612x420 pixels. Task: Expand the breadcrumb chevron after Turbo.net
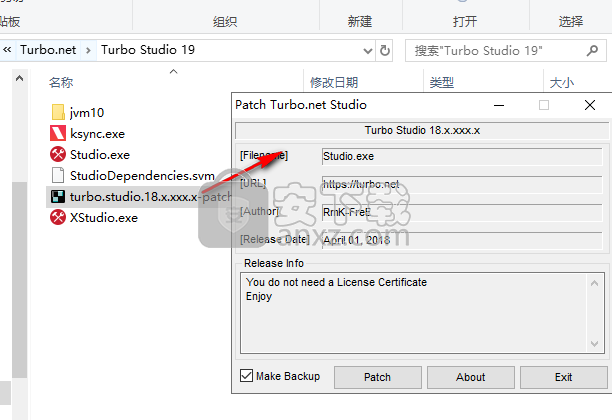click(88, 50)
